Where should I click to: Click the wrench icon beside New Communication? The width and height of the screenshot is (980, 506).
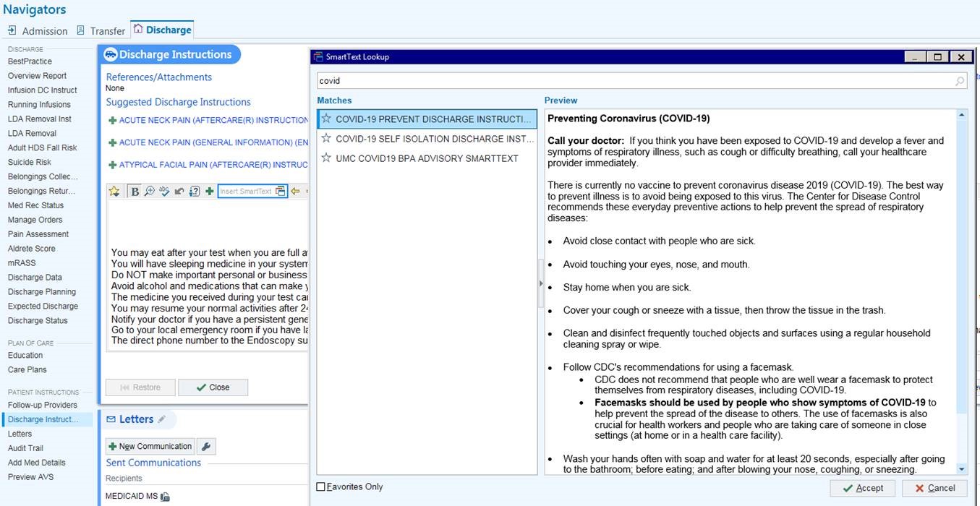pos(206,447)
